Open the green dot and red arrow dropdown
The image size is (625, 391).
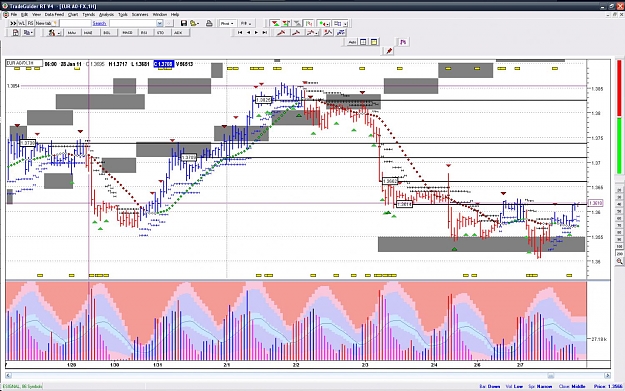pos(324,24)
